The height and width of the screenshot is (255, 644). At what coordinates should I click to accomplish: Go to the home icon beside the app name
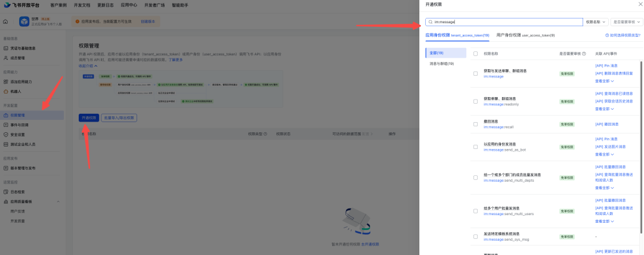coord(5,21)
